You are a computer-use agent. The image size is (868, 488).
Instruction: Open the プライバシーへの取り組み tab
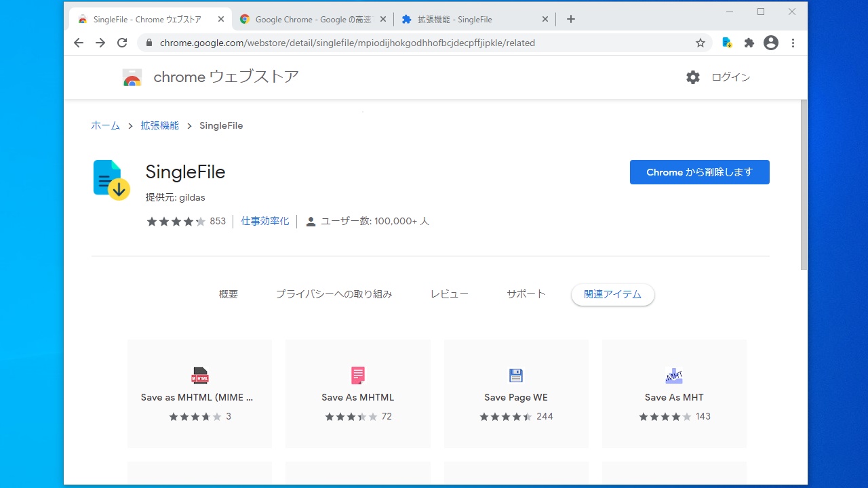(x=334, y=294)
